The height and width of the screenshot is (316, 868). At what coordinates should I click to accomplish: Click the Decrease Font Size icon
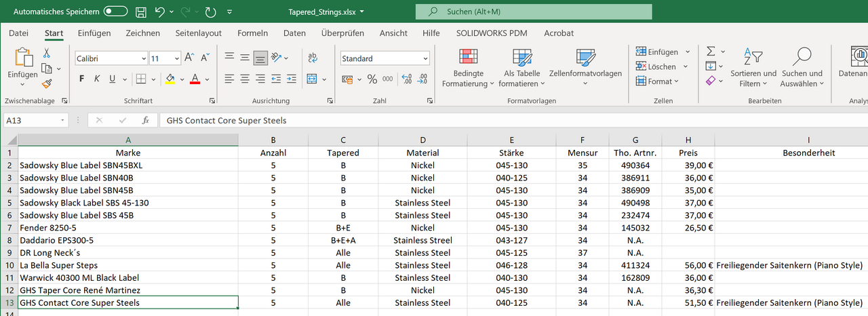pyautogui.click(x=204, y=58)
